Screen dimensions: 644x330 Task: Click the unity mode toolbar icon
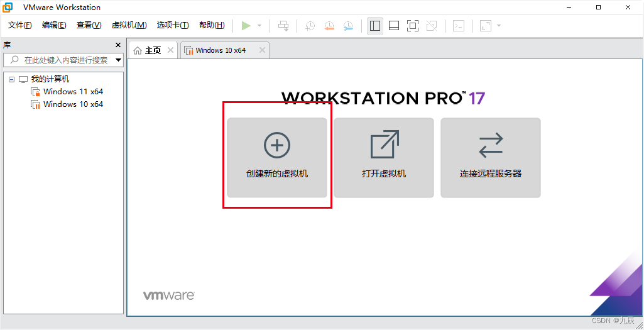432,26
